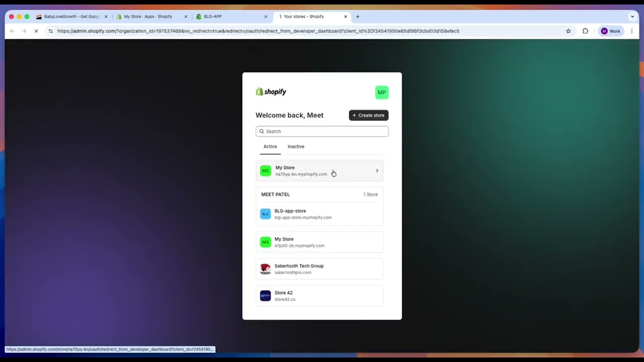Switch to the Inactive tab
Screen dimensions: 644x362
click(296, 146)
